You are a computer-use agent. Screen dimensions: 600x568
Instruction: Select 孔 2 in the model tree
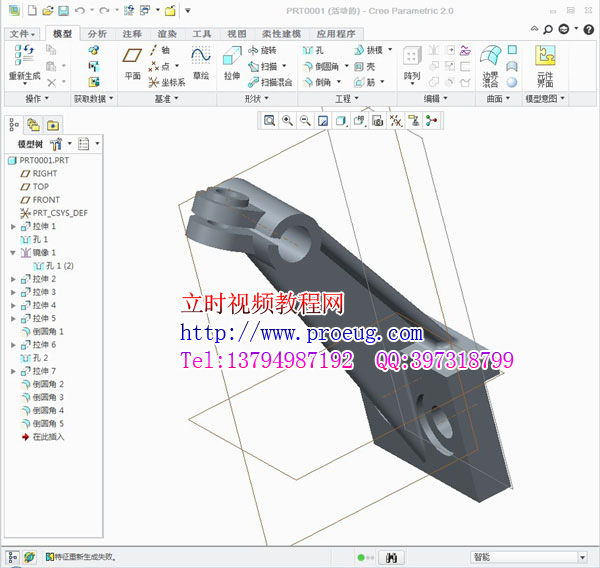(x=34, y=358)
